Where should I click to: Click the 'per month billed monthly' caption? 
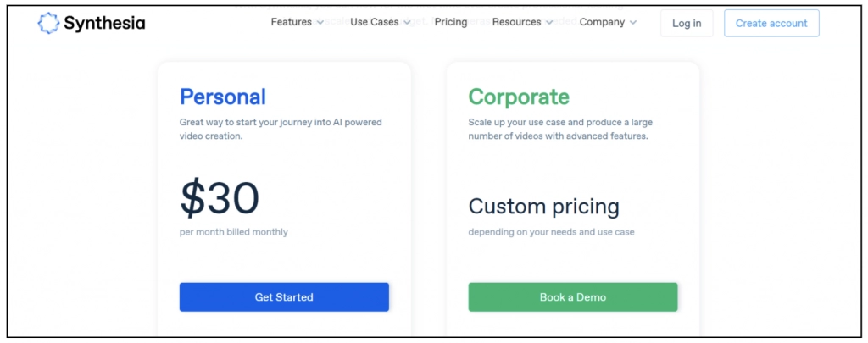pyautogui.click(x=233, y=232)
